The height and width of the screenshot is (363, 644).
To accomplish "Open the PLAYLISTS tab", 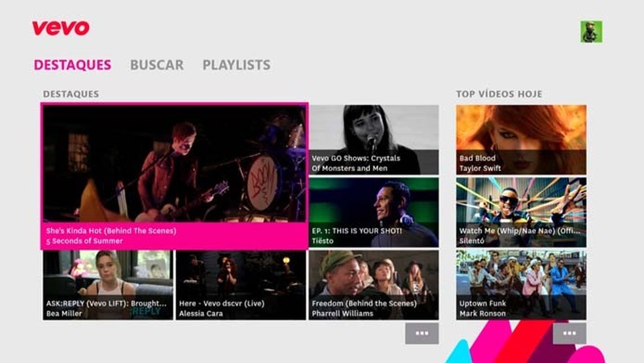I will (236, 65).
